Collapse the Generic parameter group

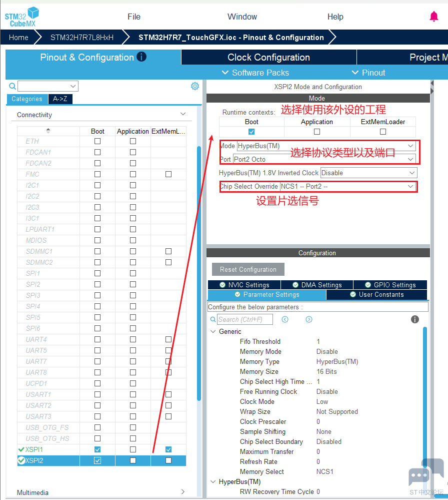click(x=213, y=332)
